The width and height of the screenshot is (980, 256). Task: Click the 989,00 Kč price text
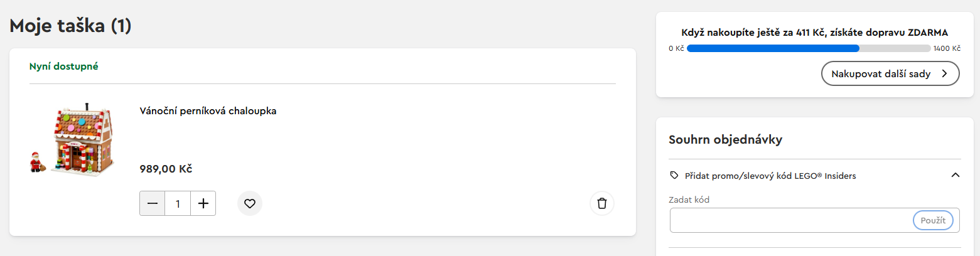(x=166, y=169)
